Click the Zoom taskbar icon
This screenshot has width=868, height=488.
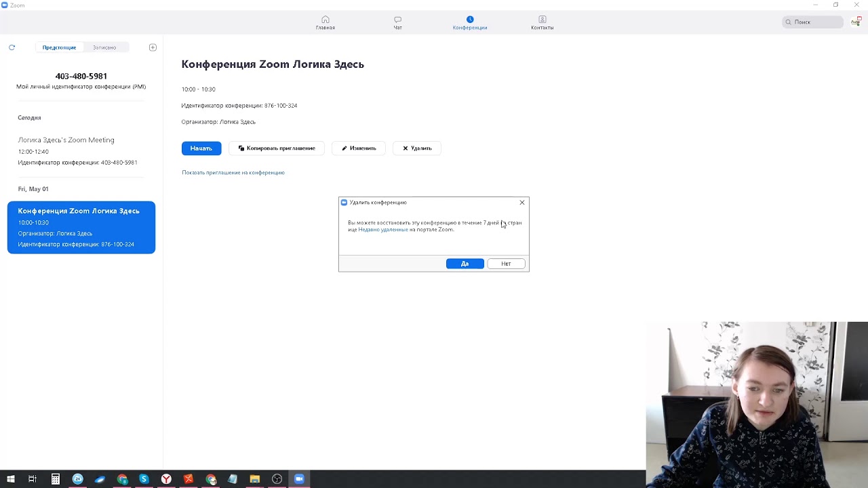pos(299,479)
